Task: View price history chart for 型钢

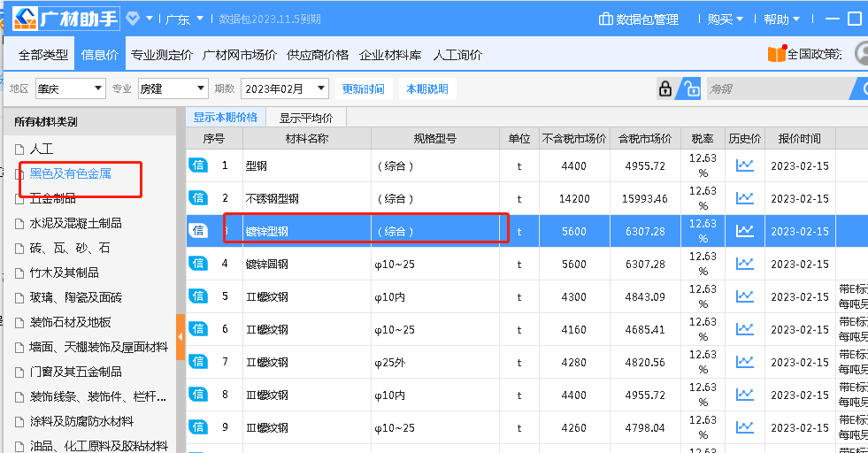Action: [744, 165]
